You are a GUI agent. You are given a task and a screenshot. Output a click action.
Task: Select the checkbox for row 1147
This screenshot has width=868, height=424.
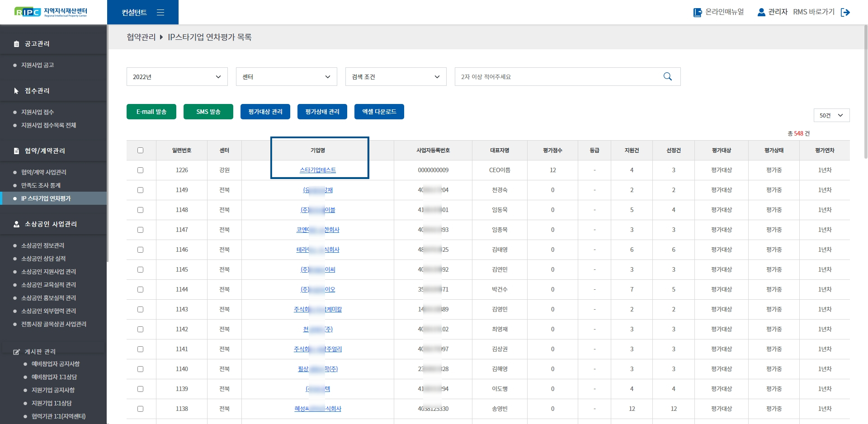pos(140,230)
